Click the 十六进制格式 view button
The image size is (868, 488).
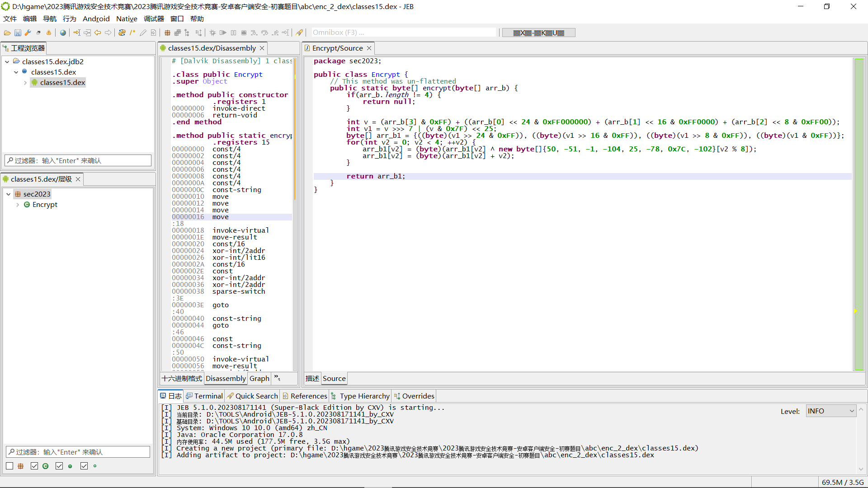coord(182,379)
